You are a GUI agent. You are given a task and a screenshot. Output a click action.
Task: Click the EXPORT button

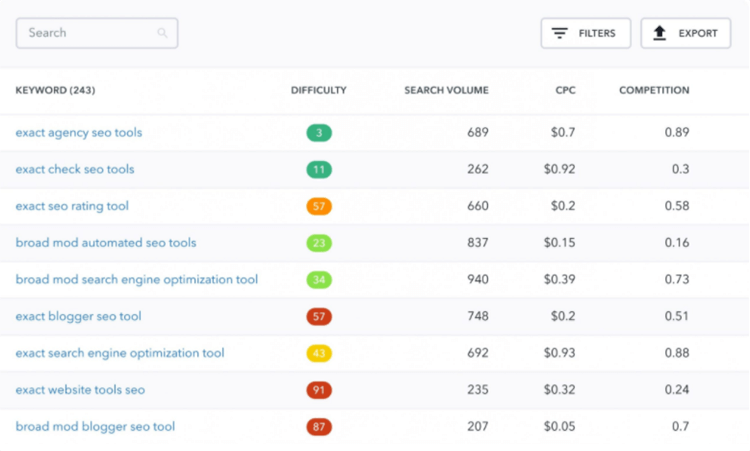point(686,33)
